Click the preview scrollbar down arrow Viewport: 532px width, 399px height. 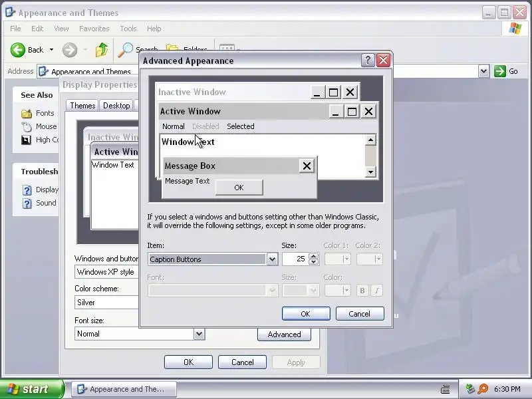(370, 172)
